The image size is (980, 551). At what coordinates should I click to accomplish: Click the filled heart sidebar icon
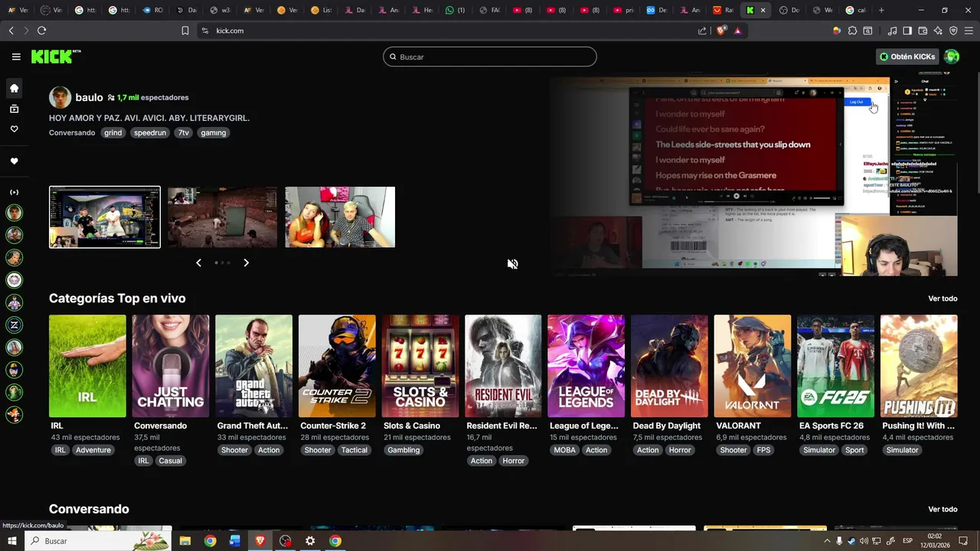(x=14, y=161)
